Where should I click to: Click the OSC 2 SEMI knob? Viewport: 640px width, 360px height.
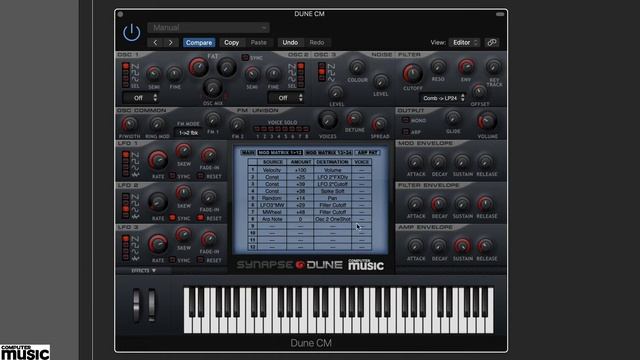(252, 74)
